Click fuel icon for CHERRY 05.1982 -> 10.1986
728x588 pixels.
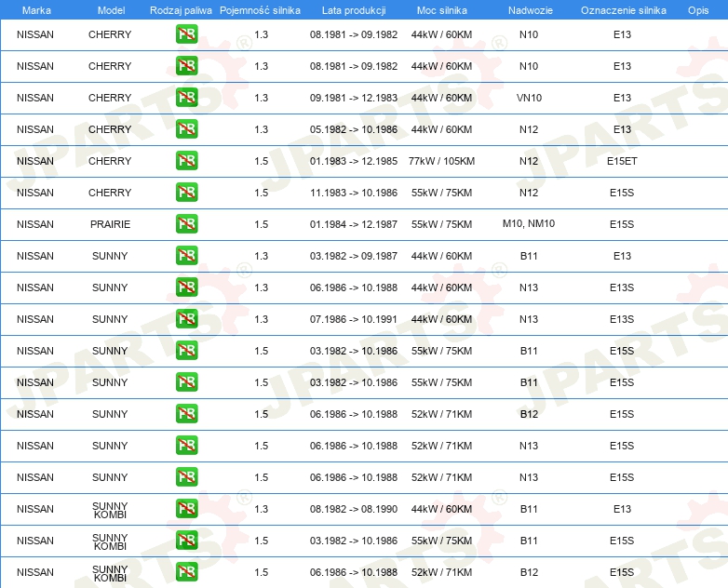tap(186, 129)
